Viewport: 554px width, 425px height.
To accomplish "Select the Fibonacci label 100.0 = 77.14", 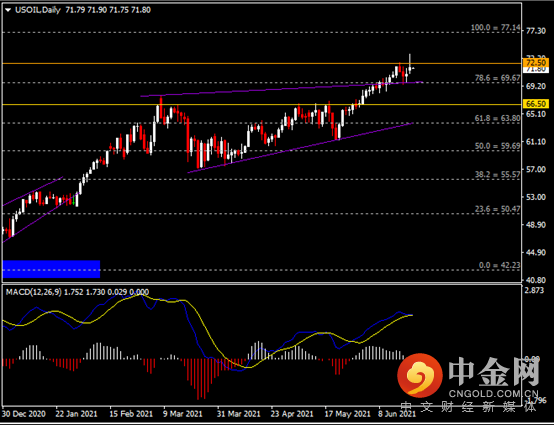I will pyautogui.click(x=495, y=28).
